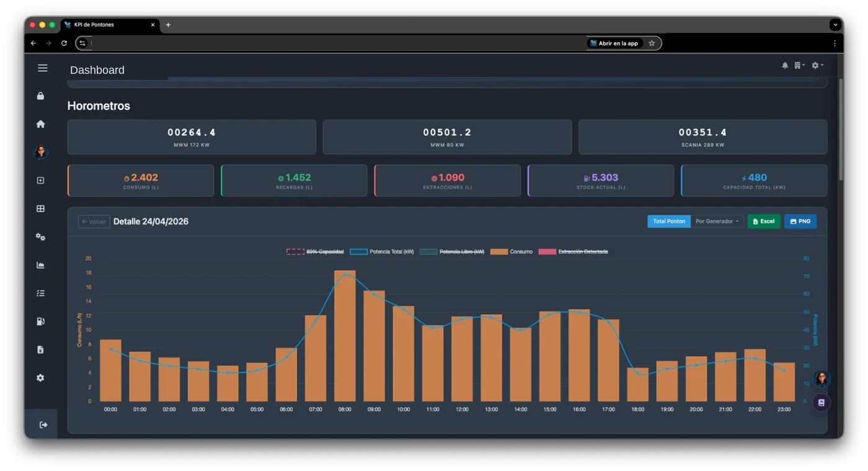Open the chart reports icon in sidebar
The height and width of the screenshot is (471, 868).
[x=40, y=265]
